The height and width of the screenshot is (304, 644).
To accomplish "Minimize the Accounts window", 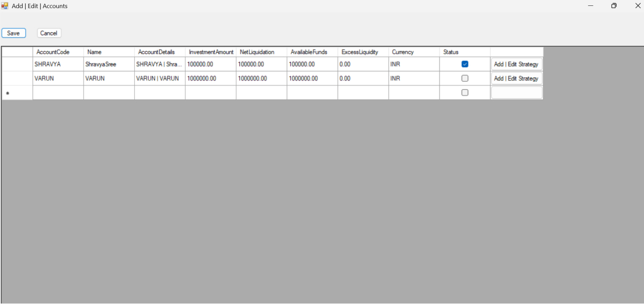I will (590, 6).
